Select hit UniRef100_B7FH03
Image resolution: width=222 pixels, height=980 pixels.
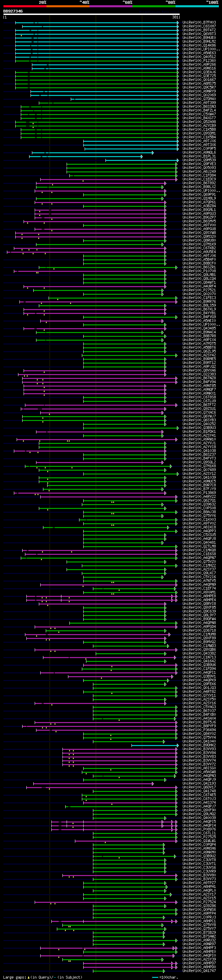click(x=199, y=23)
